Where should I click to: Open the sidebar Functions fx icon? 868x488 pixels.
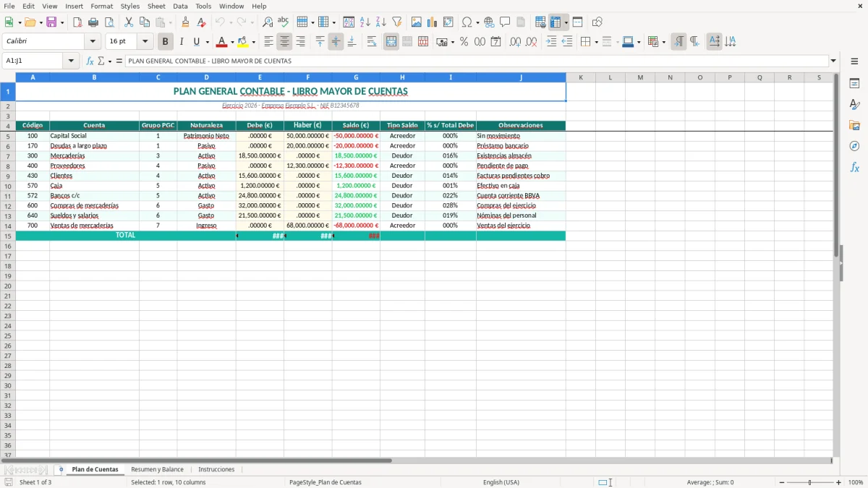click(x=854, y=167)
